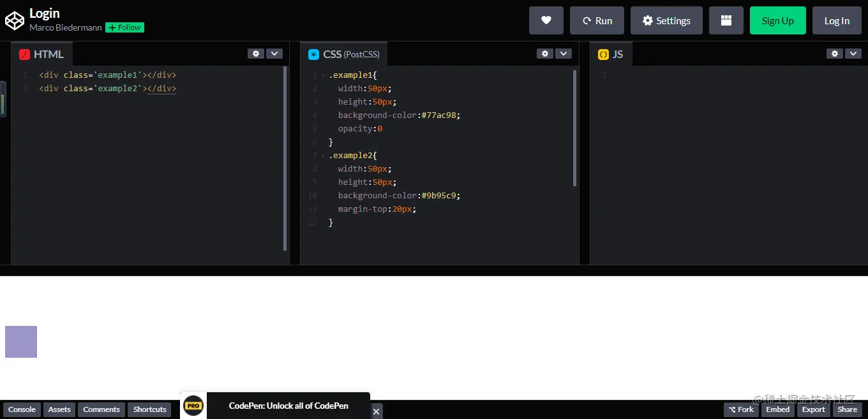Viewport: 868px width, 419px height.
Task: Collapse the .example2 CSS rule fold arrow
Action: click(323, 156)
